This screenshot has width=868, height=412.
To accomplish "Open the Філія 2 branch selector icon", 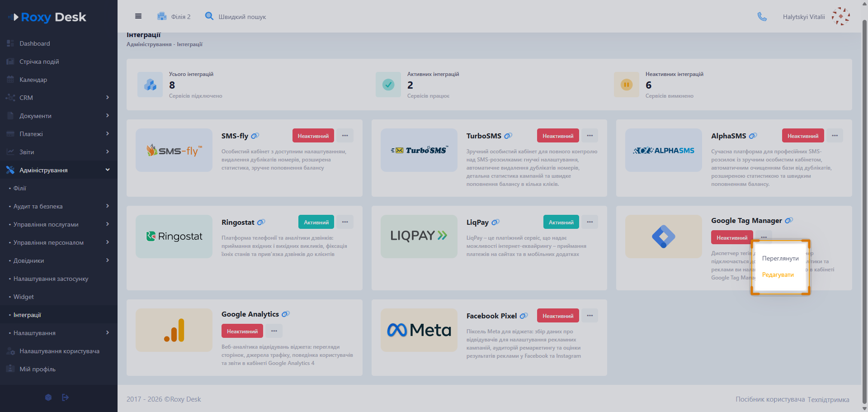I will 162,16.
